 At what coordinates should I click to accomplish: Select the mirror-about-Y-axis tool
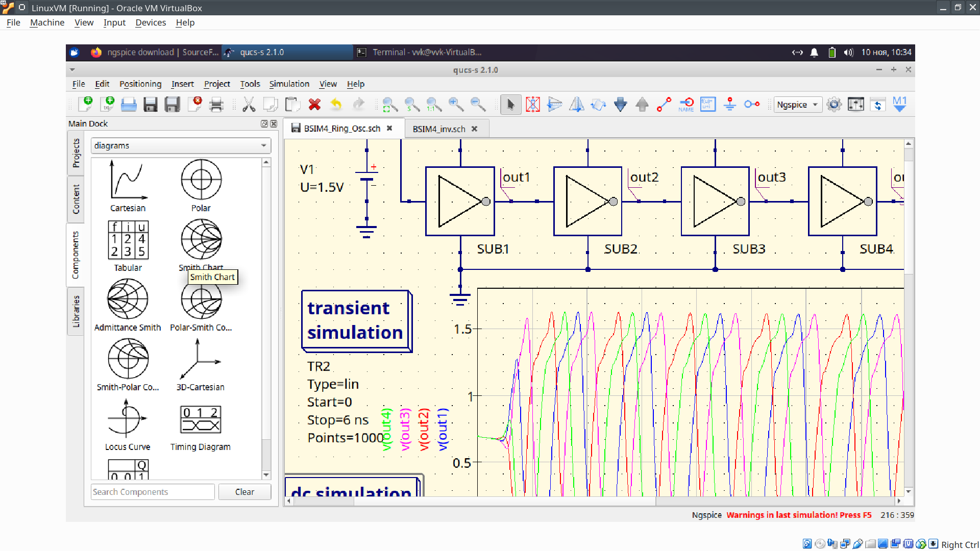tap(577, 105)
